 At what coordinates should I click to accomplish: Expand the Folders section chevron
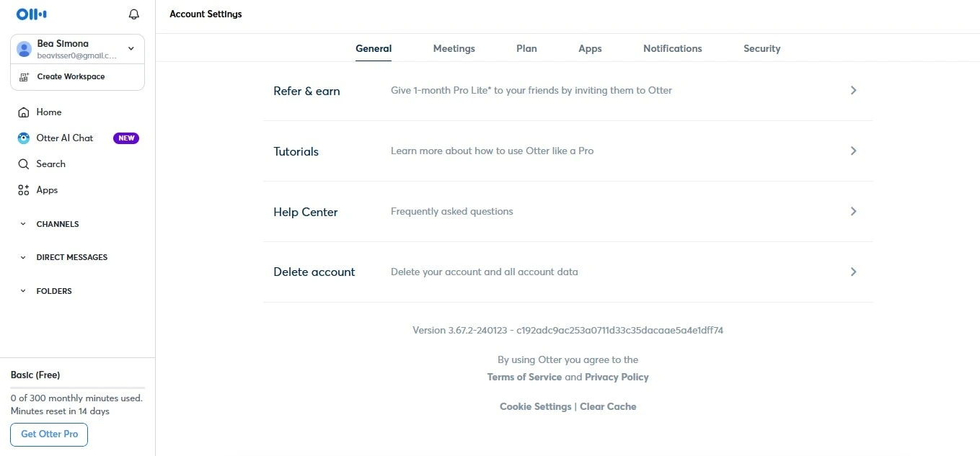(x=23, y=291)
